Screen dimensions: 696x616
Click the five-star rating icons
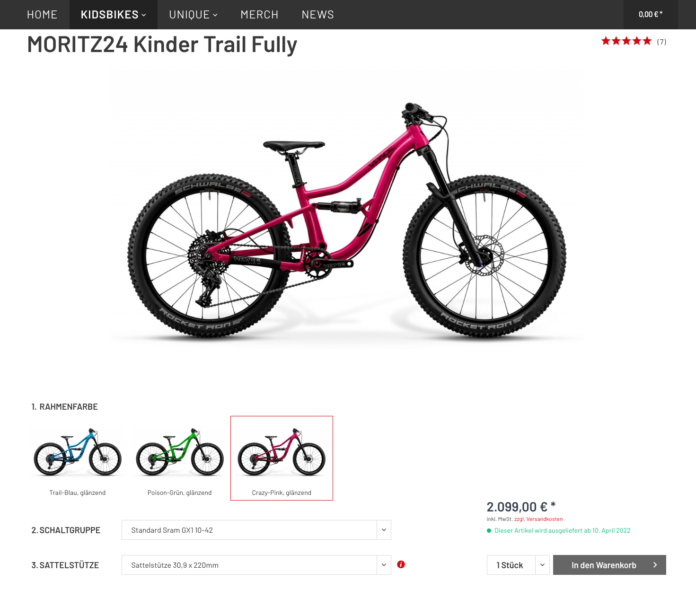[x=626, y=41]
